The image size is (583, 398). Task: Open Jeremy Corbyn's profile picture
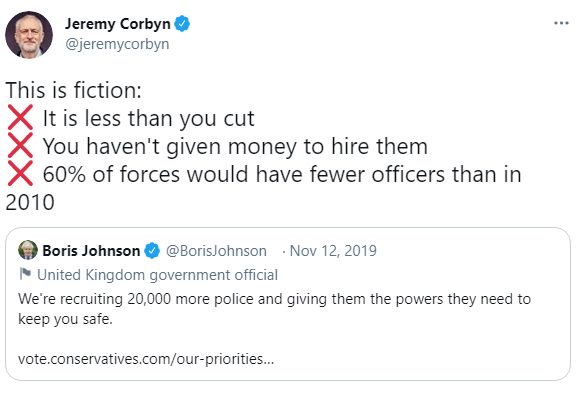tap(29, 35)
